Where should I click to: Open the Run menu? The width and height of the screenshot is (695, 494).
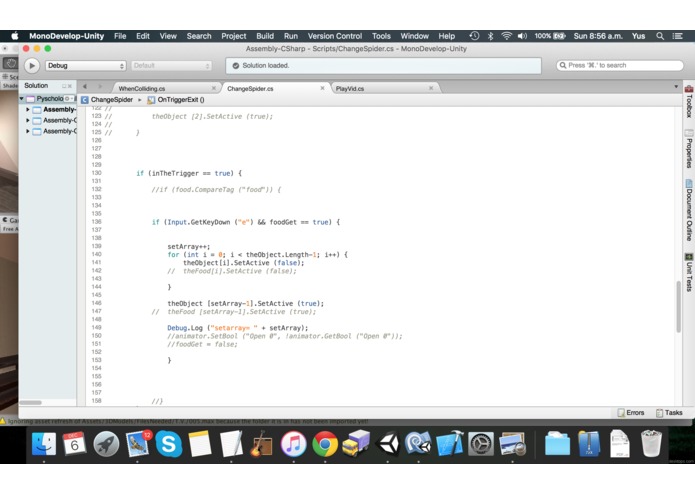coord(291,36)
